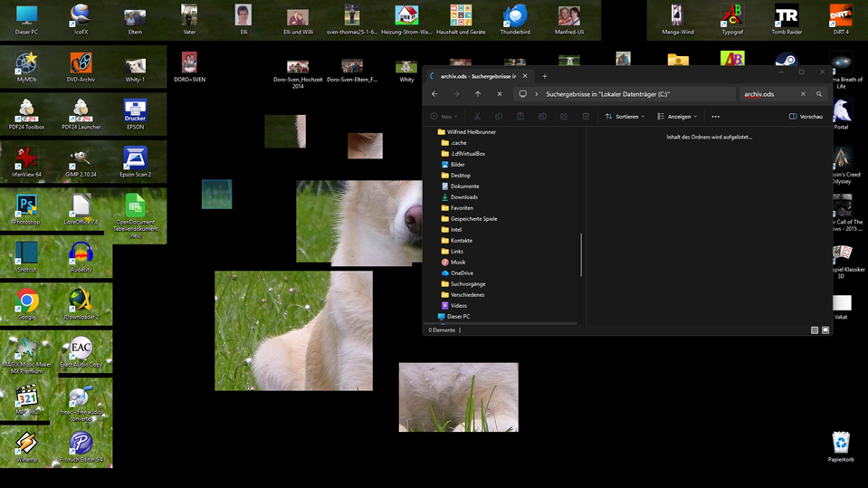Launch the MPC-HC desktop shortcut

point(26,400)
